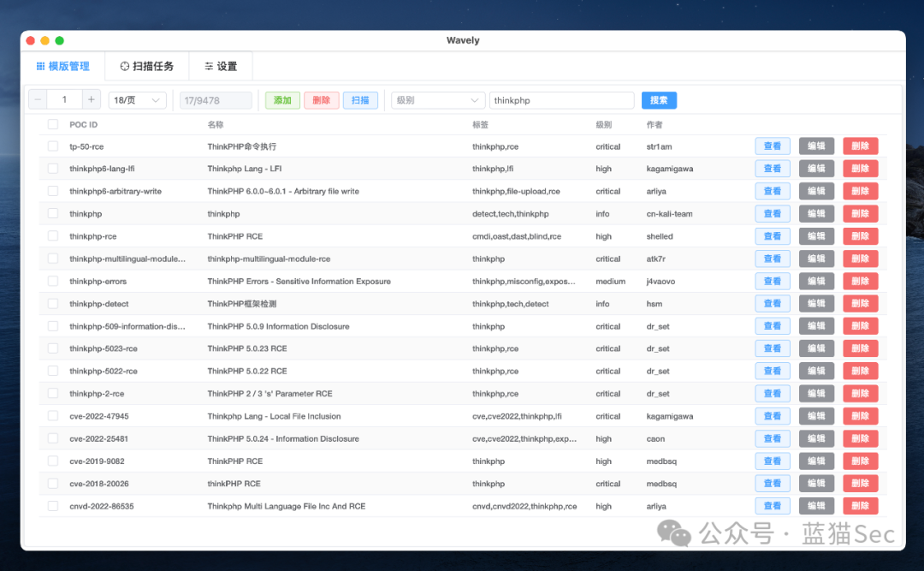Image resolution: width=924 pixels, height=571 pixels.
Task: Click the j4vaovo author cell
Action: (x=660, y=282)
